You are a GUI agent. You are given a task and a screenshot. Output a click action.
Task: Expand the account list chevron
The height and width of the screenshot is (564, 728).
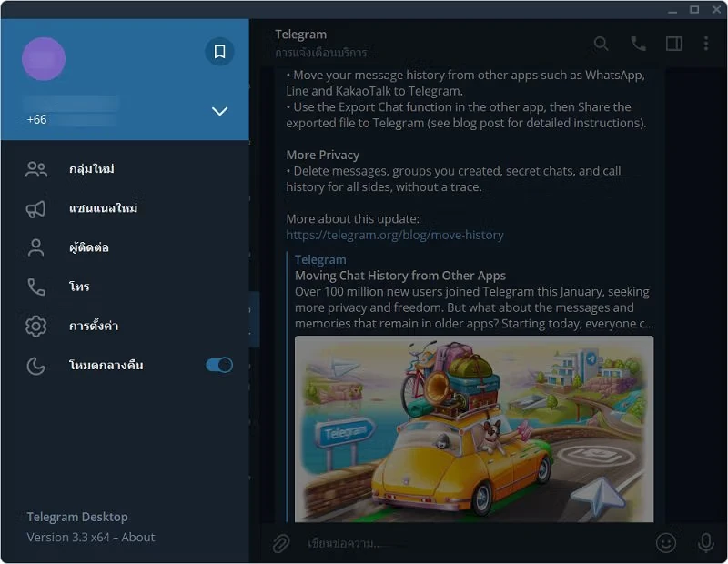[219, 111]
